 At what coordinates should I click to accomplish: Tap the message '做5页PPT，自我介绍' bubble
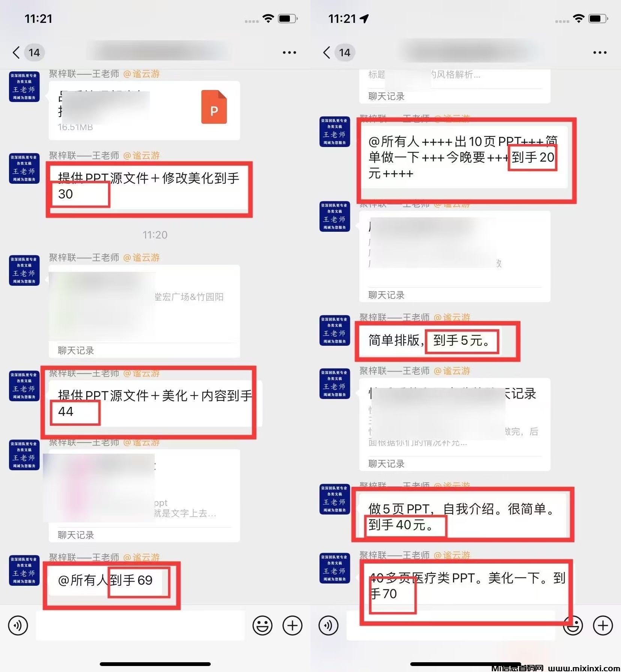pyautogui.click(x=462, y=517)
